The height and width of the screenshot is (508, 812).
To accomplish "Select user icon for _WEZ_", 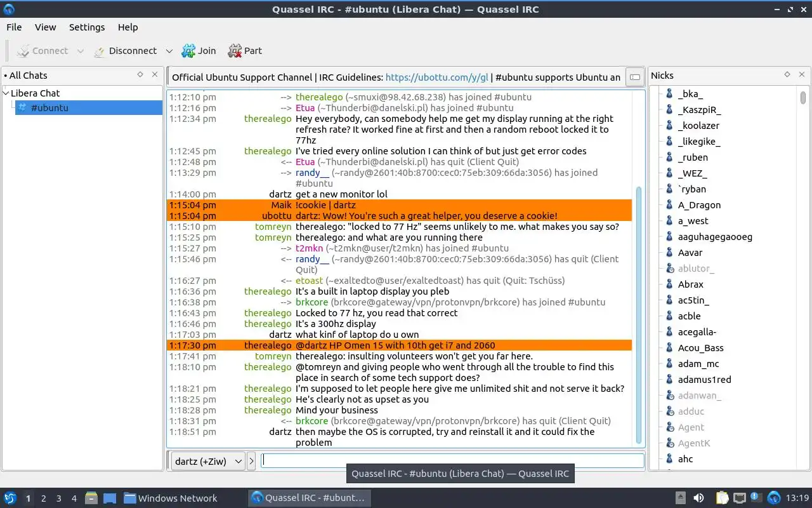I will pos(669,173).
